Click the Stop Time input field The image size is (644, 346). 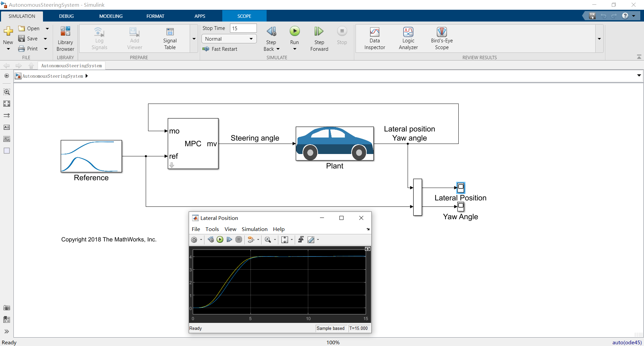click(243, 28)
